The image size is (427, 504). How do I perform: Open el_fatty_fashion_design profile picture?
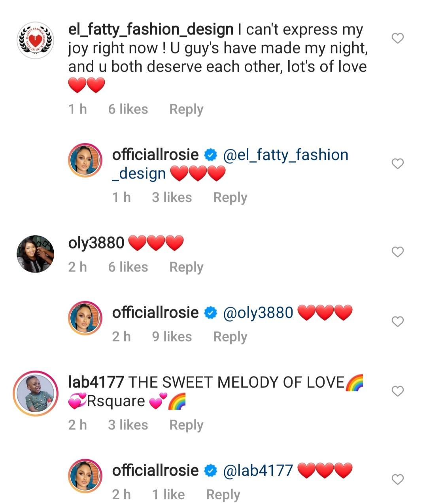[x=35, y=40]
